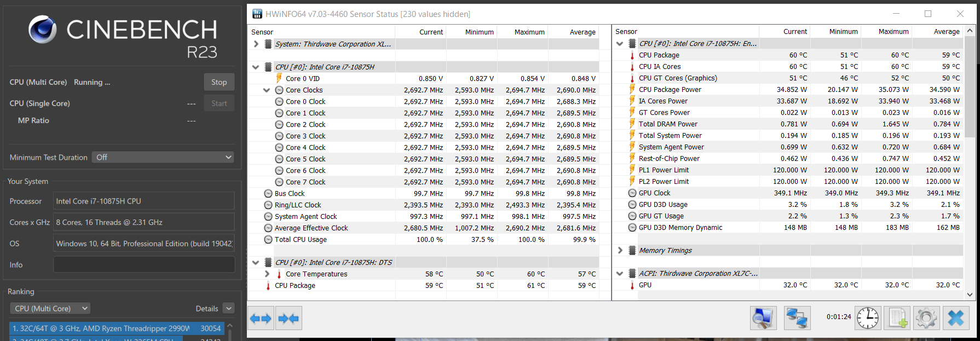Click the ranking list scrollbar up arrow
This screenshot has width=980, height=341.
click(230, 326)
